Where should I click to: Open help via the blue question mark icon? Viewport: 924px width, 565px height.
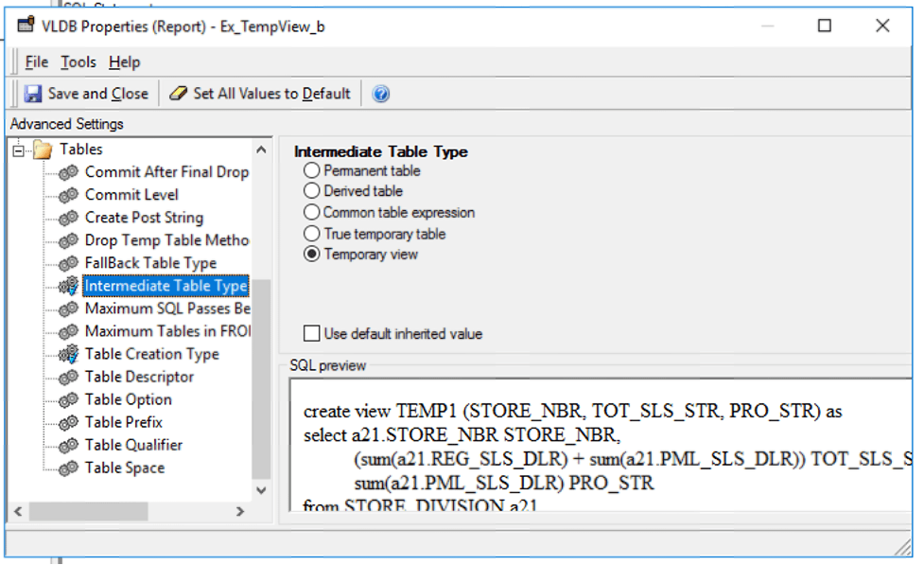pyautogui.click(x=381, y=94)
